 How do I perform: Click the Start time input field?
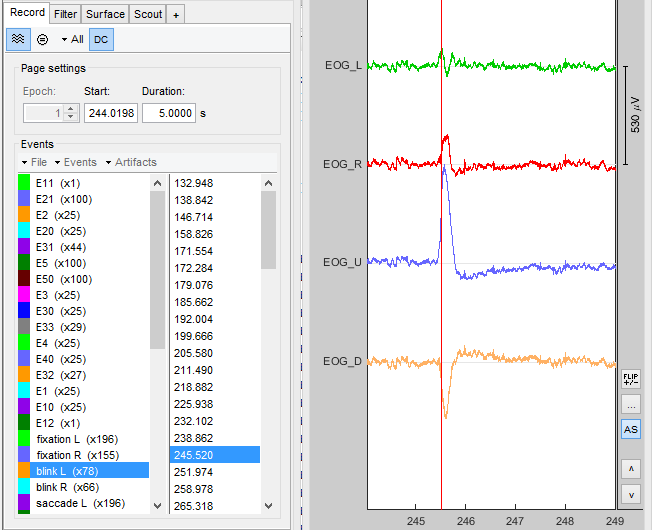click(110, 113)
